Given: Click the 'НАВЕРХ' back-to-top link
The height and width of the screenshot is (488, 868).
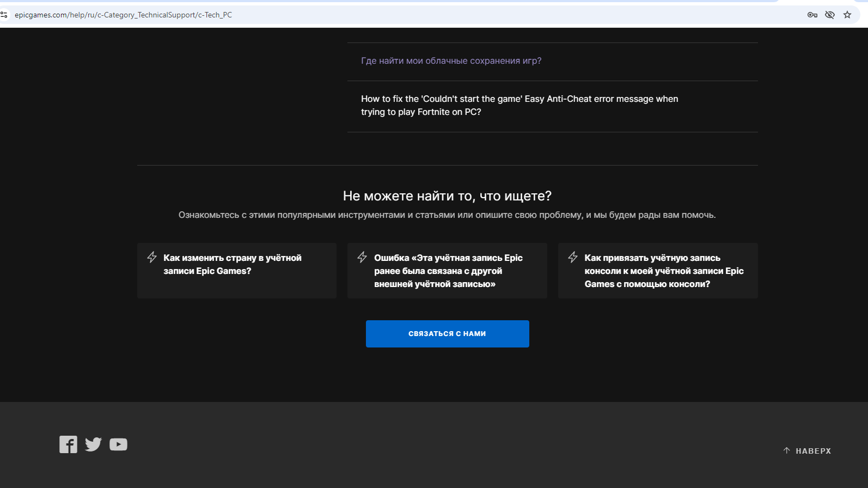Looking at the screenshot, I should (807, 451).
